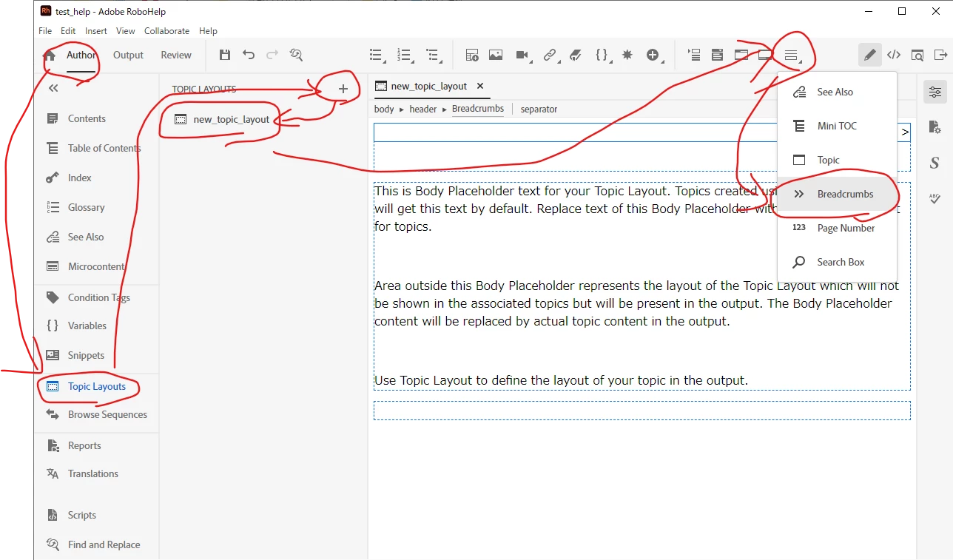The width and height of the screenshot is (953, 560).
Task: Click the Home icon in toolbar
Action: [50, 55]
